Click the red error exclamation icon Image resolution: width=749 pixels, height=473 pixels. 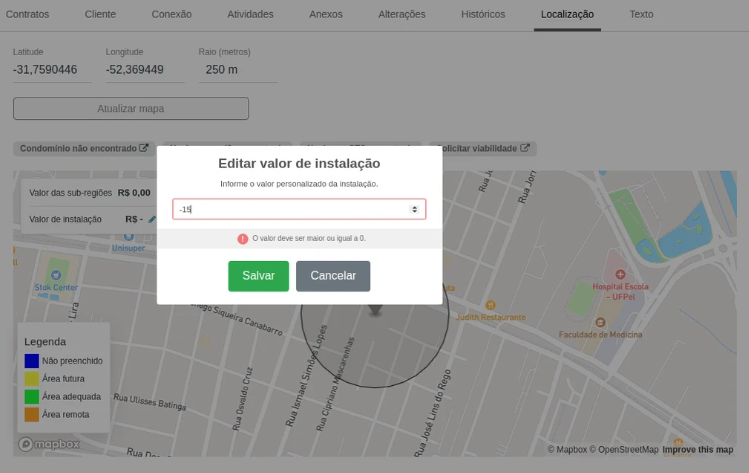(x=243, y=238)
